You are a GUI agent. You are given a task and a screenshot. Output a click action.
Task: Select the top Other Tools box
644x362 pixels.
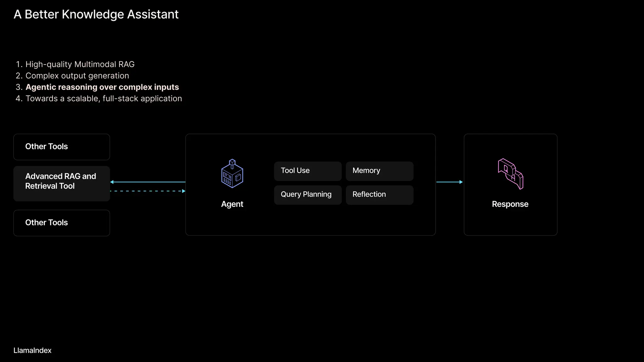coord(62,147)
